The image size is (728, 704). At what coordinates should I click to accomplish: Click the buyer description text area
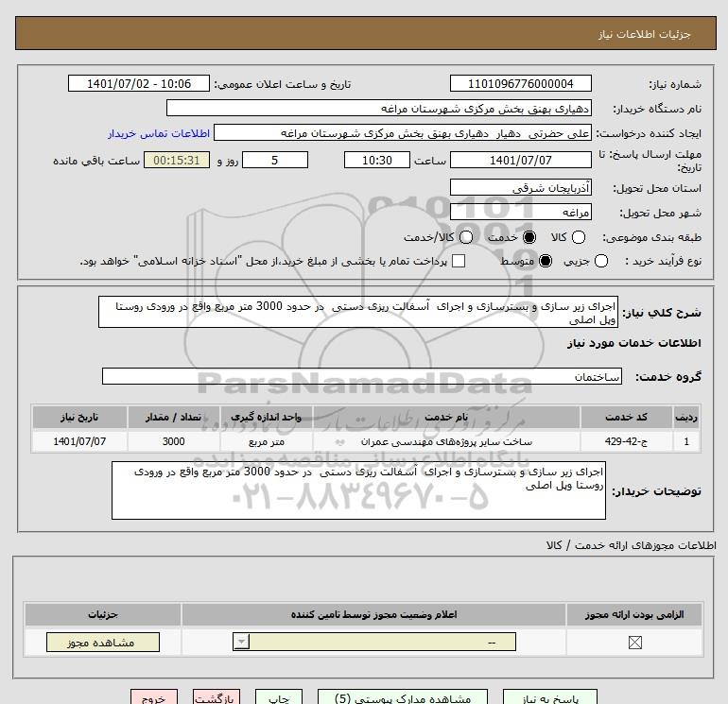click(358, 490)
